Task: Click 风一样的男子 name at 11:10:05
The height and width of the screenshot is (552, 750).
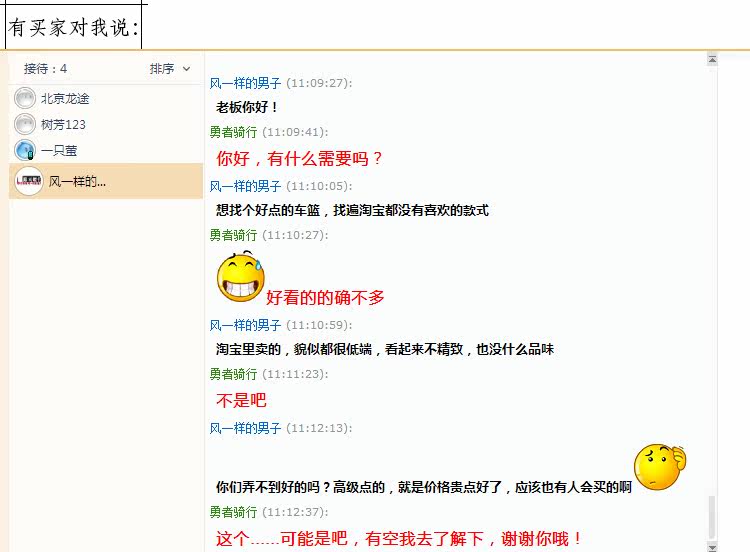Action: pyautogui.click(x=245, y=186)
